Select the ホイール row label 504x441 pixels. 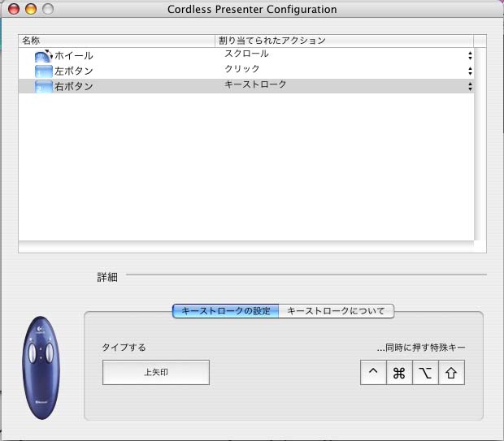pyautogui.click(x=74, y=55)
